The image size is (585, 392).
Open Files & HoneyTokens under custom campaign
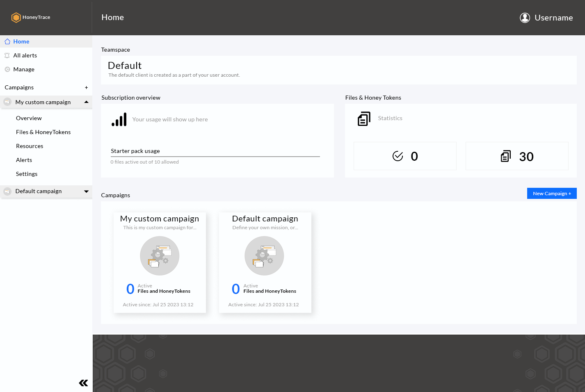pos(43,132)
